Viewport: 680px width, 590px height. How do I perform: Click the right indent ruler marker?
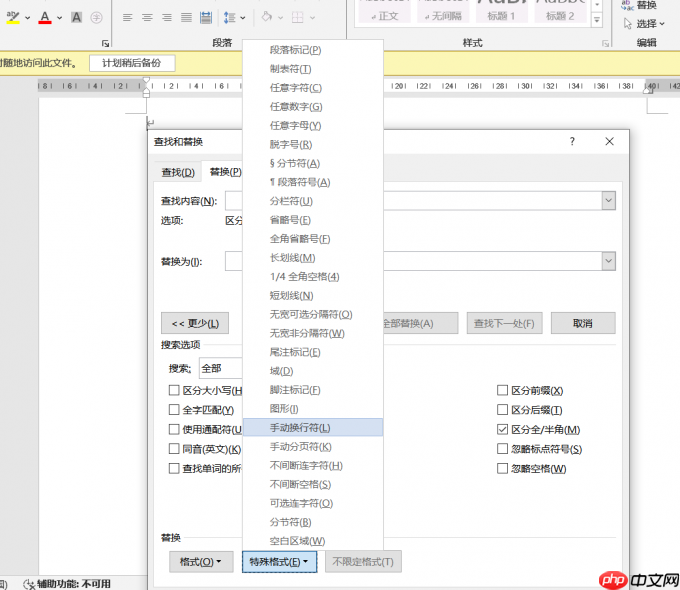(648, 90)
